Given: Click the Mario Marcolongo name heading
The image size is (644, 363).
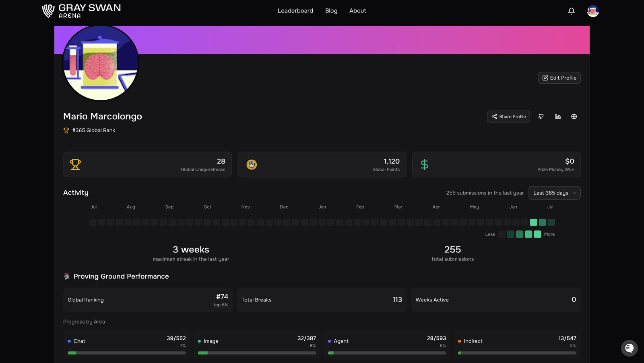Looking at the screenshot, I should click(x=103, y=117).
